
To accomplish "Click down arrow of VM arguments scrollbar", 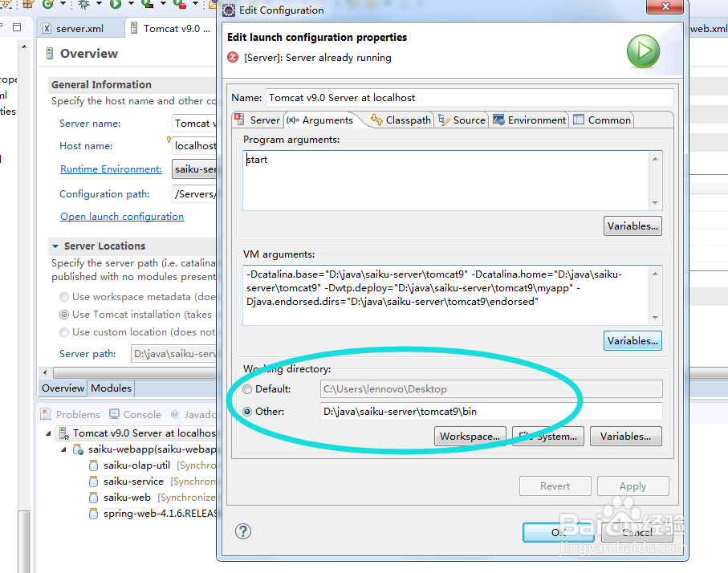I will (655, 318).
